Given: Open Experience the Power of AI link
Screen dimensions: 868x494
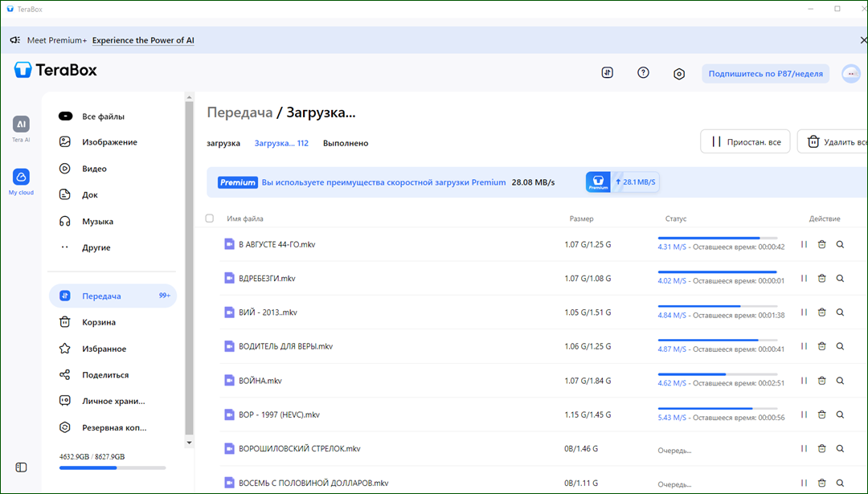Looking at the screenshot, I should point(143,40).
